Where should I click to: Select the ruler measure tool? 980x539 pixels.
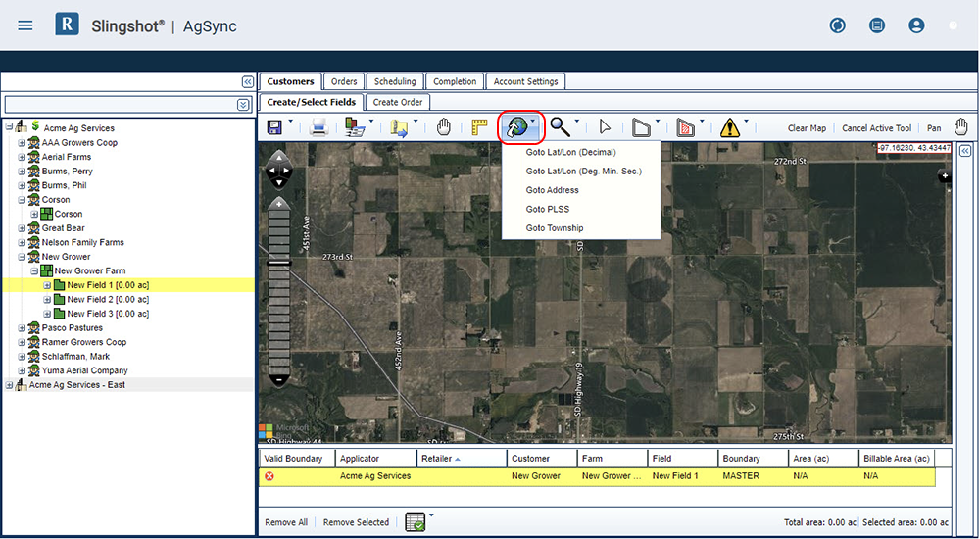click(479, 127)
